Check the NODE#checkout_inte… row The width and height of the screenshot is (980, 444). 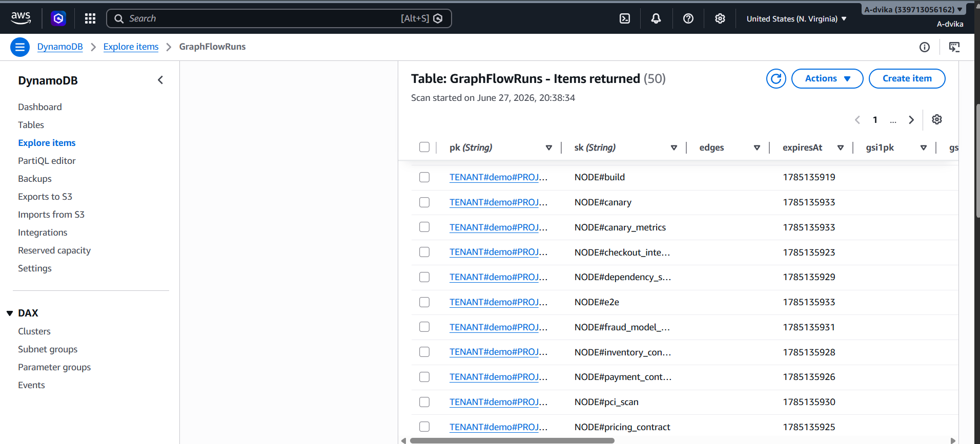click(424, 252)
